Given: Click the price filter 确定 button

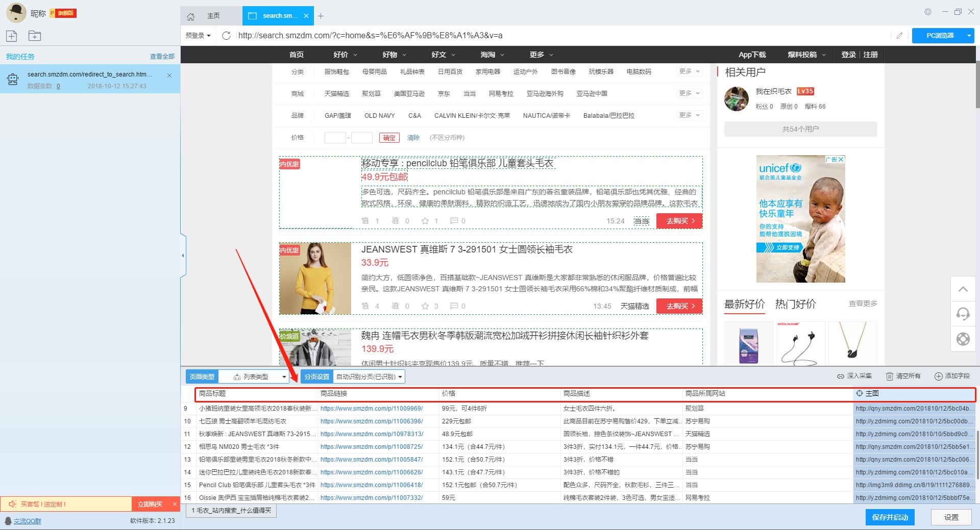Looking at the screenshot, I should (389, 138).
